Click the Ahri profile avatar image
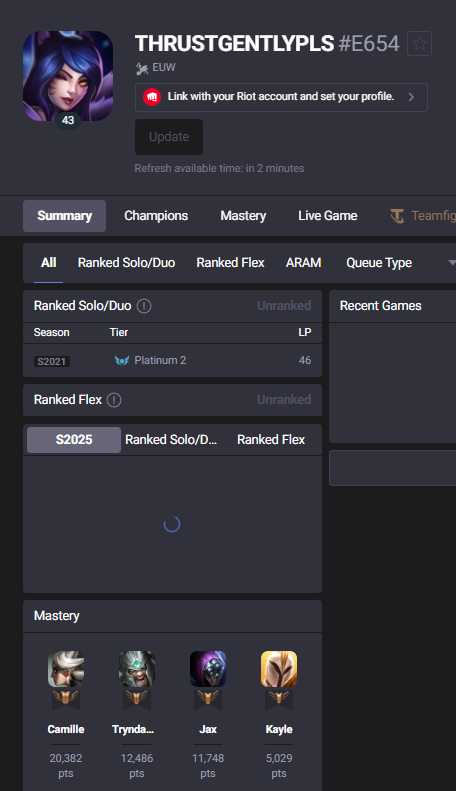The width and height of the screenshot is (456, 791). (68, 76)
